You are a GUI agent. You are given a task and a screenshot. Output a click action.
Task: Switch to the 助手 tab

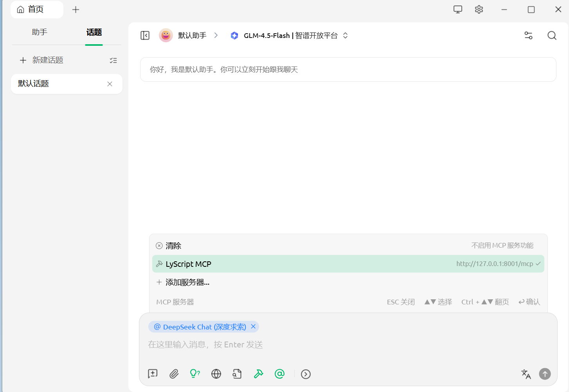[x=40, y=32]
